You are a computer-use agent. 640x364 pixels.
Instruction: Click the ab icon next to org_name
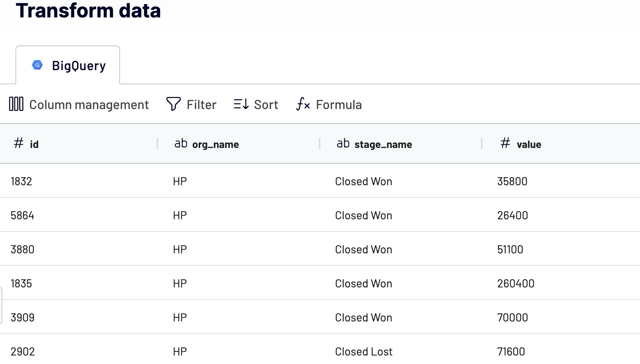(x=181, y=143)
